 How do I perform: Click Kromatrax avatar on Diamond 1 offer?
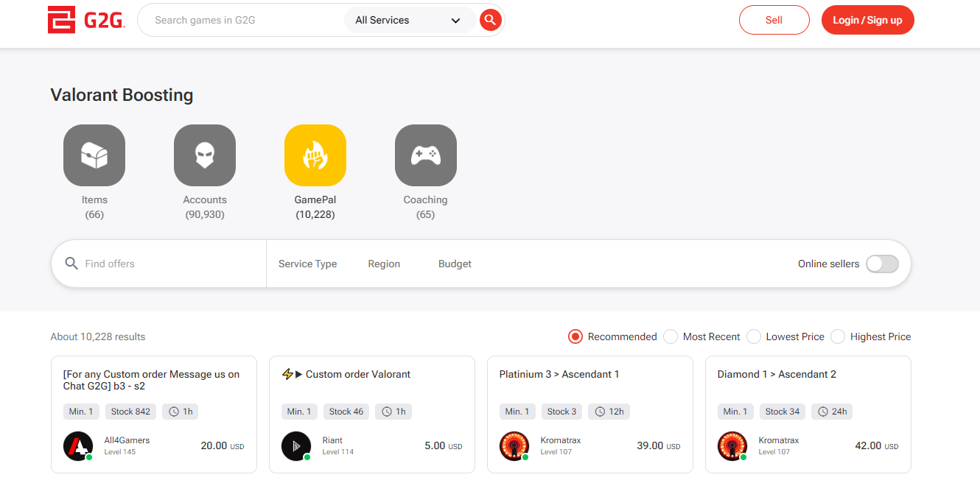tap(732, 446)
